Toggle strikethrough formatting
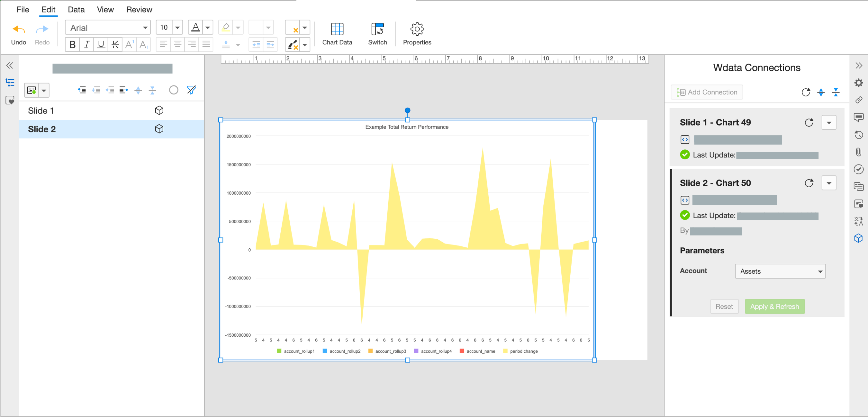This screenshot has height=417, width=868. point(115,44)
